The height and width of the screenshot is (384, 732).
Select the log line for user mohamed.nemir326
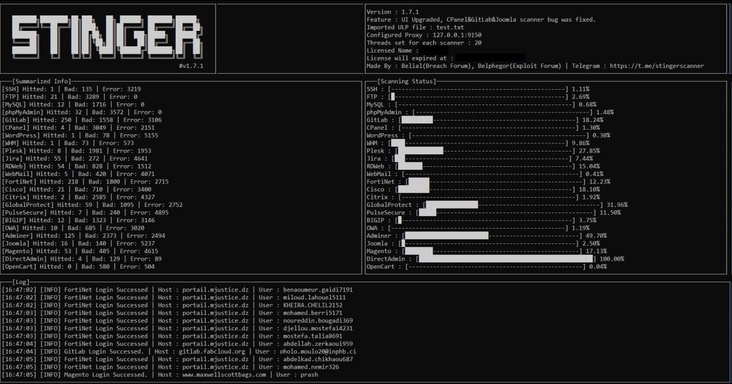point(170,367)
